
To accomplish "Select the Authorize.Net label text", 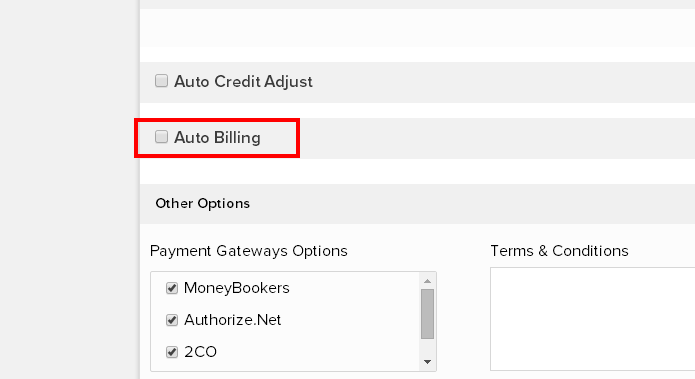I will tap(233, 320).
